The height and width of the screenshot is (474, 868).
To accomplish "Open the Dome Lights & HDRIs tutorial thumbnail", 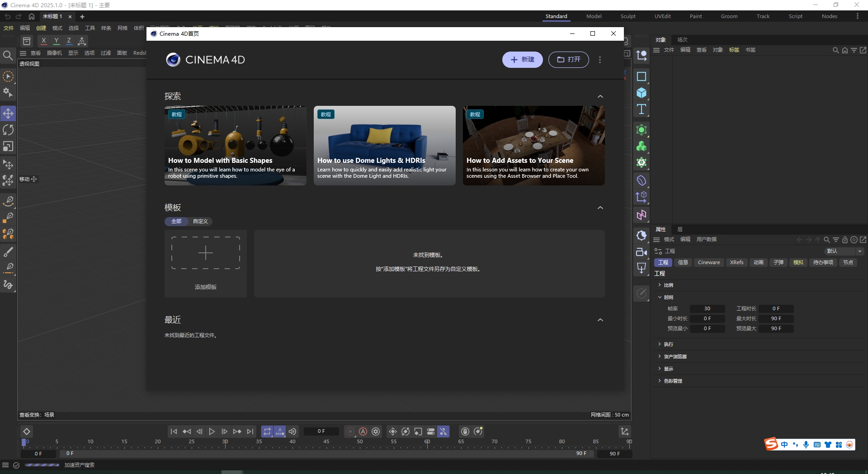I will (x=384, y=145).
